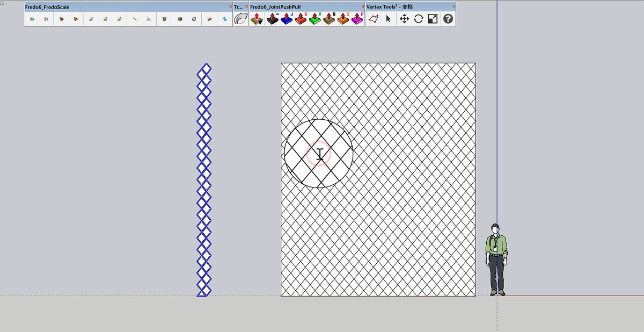Screen dimensions: 644x332
Task: Select the standing human figure in viewport
Action: [496, 259]
